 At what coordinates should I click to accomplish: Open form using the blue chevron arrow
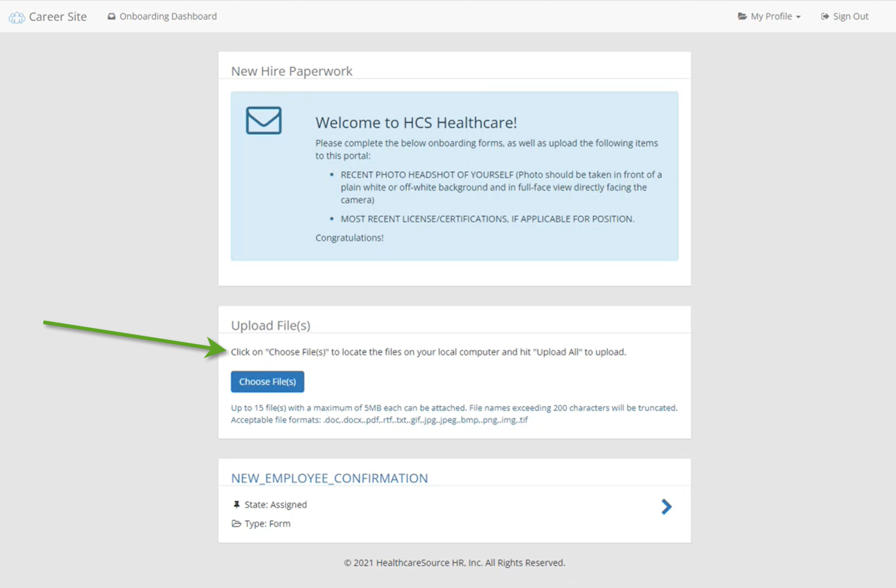coord(666,507)
